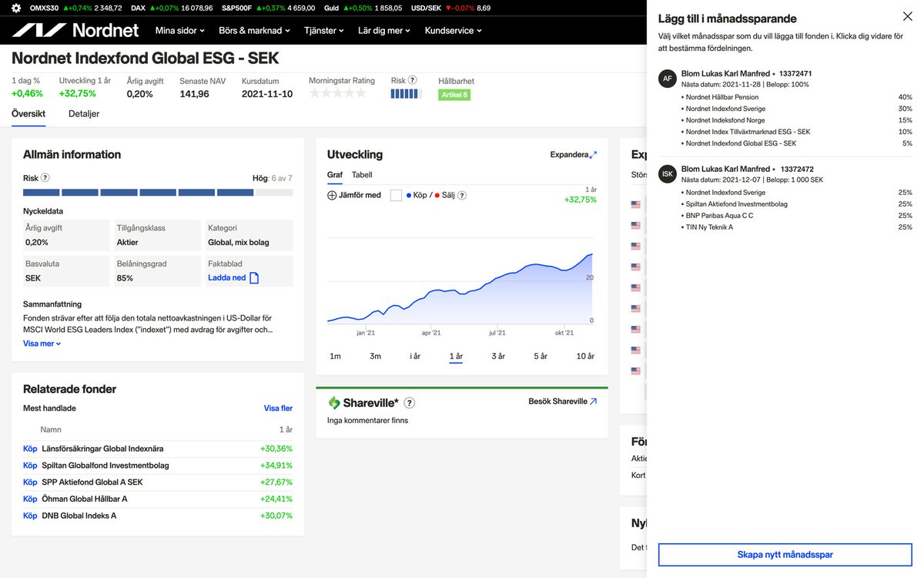Screen dimensions: 924x578
Task: Click the Morningstar rating stars
Action: coord(338,93)
